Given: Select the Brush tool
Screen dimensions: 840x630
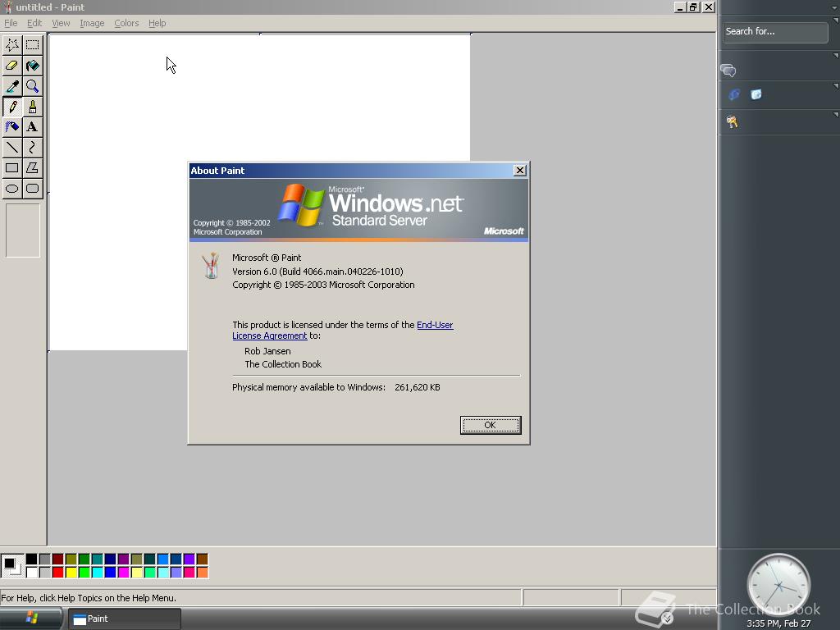Looking at the screenshot, I should tap(33, 107).
